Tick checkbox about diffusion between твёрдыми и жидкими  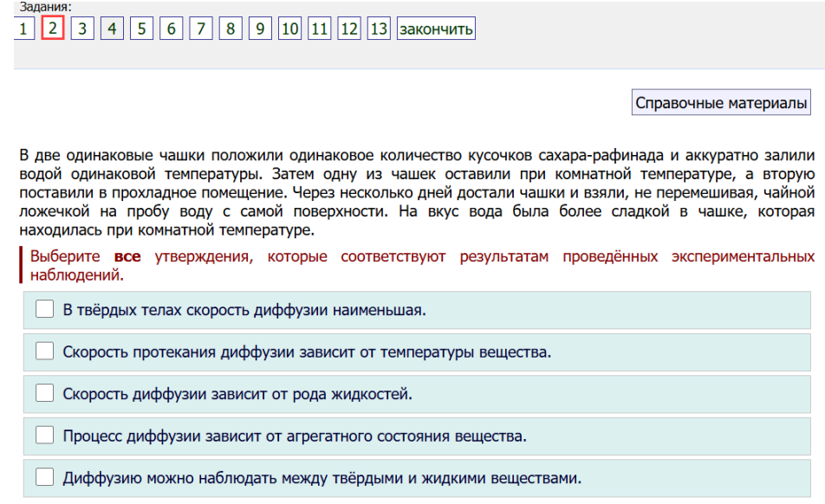pyautogui.click(x=45, y=478)
